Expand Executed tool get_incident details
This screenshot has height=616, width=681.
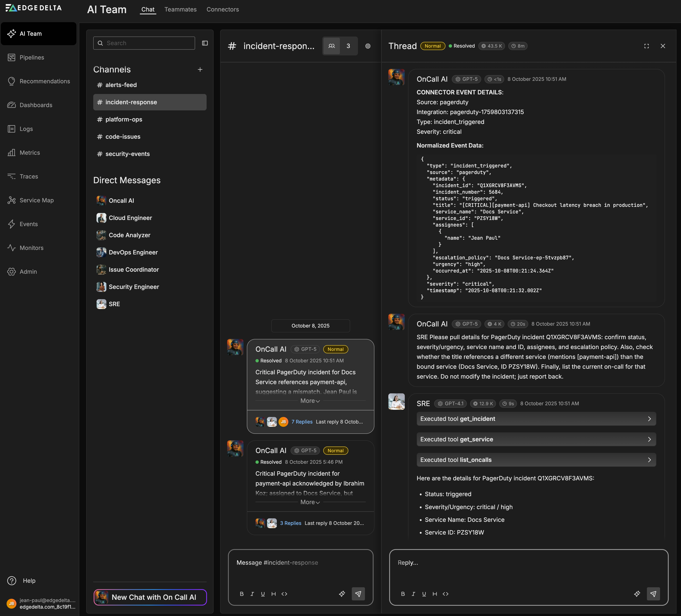coord(536,419)
